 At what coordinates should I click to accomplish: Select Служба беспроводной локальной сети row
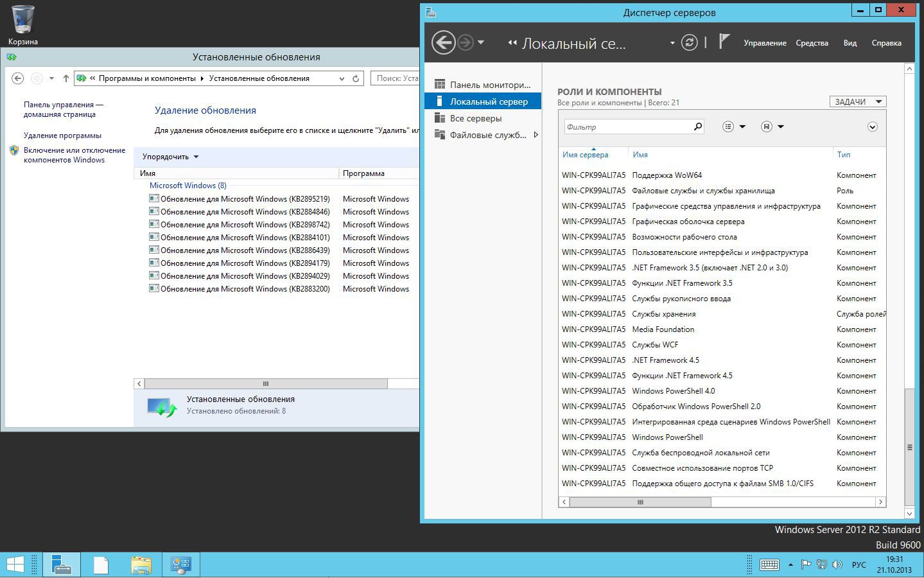722,452
